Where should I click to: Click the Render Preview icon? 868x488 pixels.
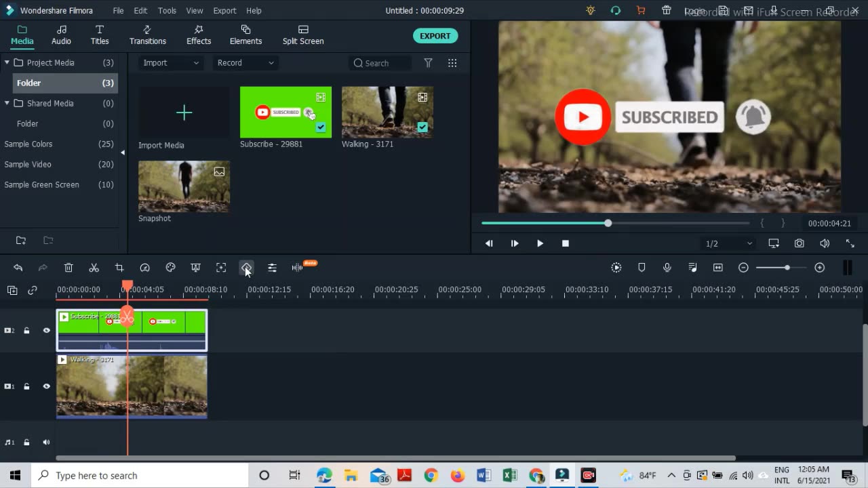coord(616,268)
